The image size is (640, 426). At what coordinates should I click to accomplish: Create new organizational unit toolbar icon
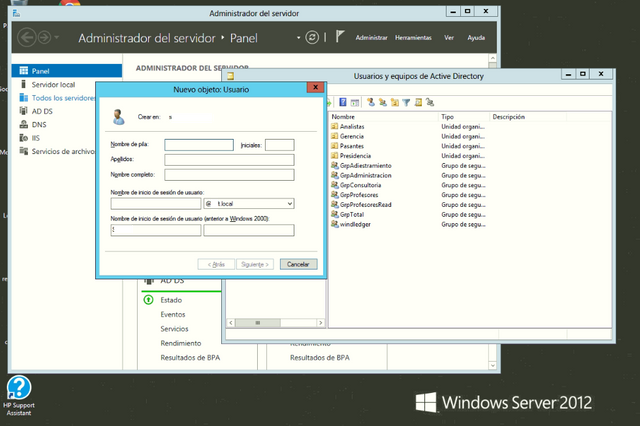point(394,102)
